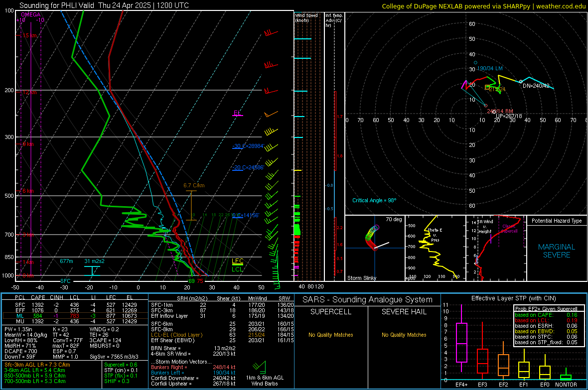Click the 'Wind Speed (knots)' panel header
Image resolution: width=588 pixels, height=390 pixels.
point(306,17)
